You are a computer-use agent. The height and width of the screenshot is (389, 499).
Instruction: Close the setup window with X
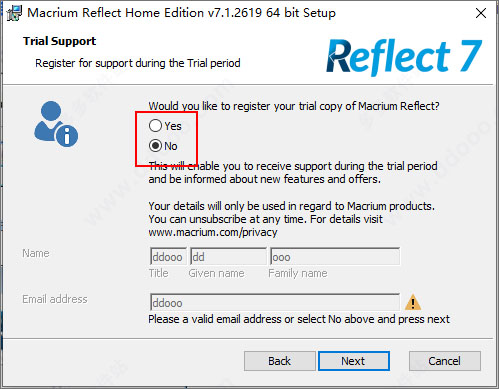click(x=481, y=13)
